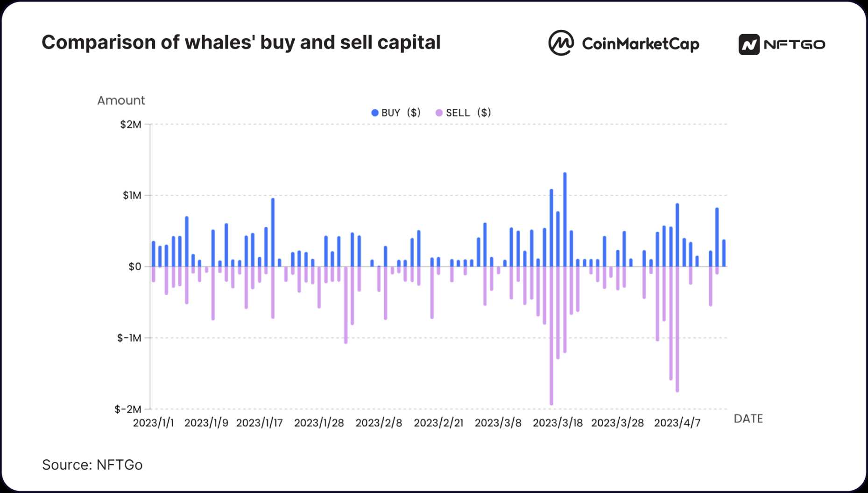Image resolution: width=868 pixels, height=493 pixels.
Task: Click the 2023/4/7 date axis label
Action: coord(677,423)
